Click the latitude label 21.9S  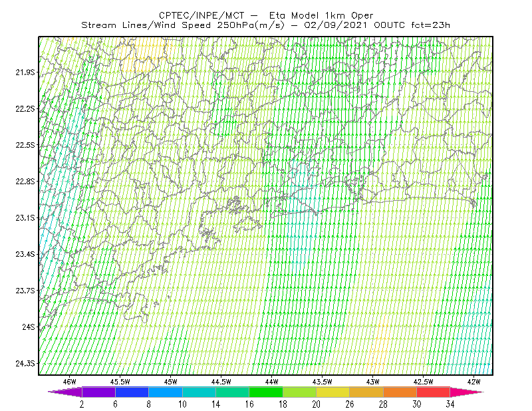[25, 72]
